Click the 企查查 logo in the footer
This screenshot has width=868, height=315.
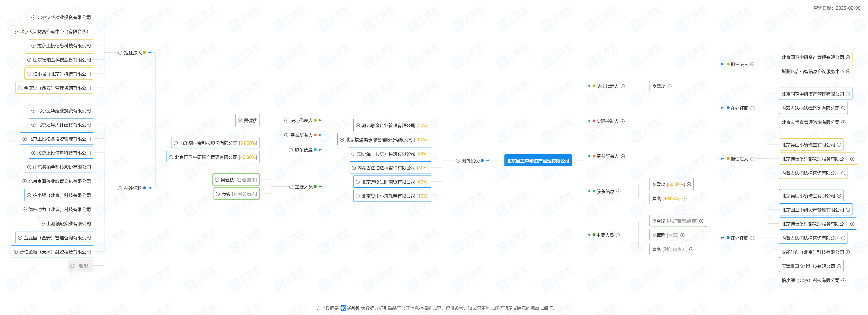[x=350, y=308]
